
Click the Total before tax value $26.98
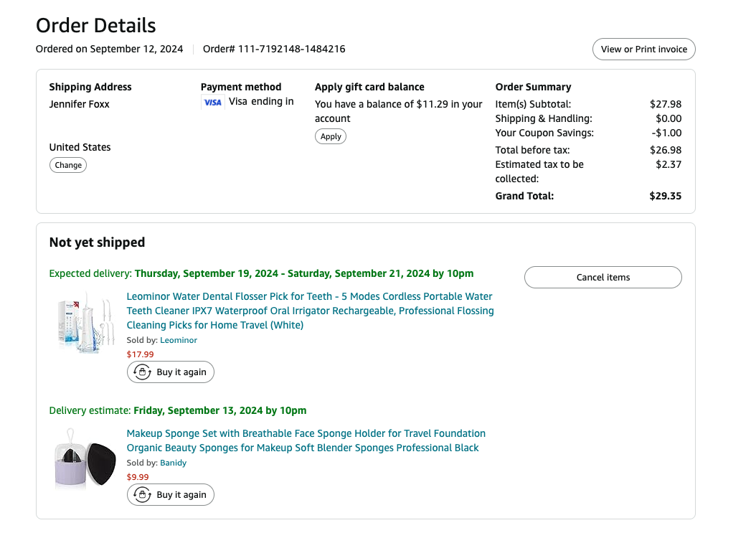(x=666, y=150)
